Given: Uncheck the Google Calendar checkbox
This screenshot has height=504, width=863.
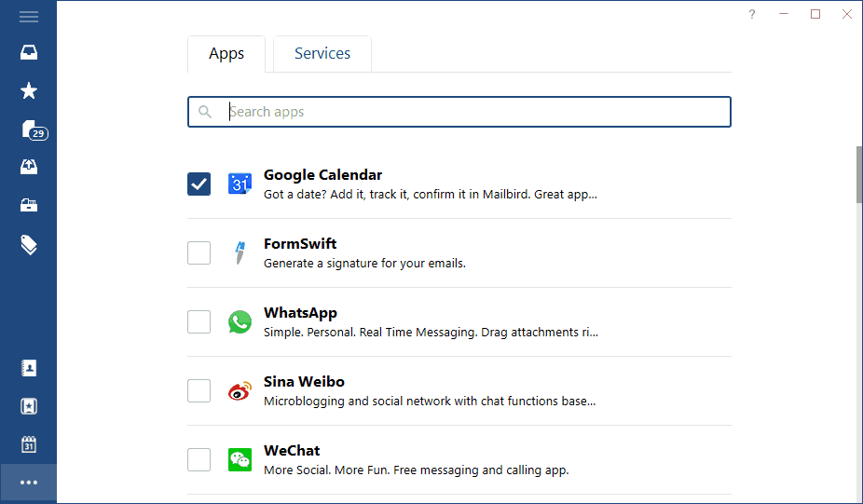Looking at the screenshot, I should pos(199,184).
